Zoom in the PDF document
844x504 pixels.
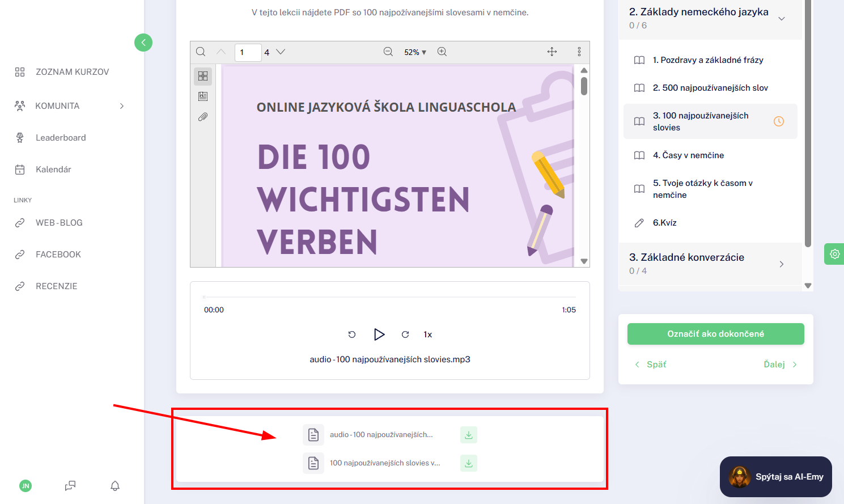pyautogui.click(x=442, y=52)
